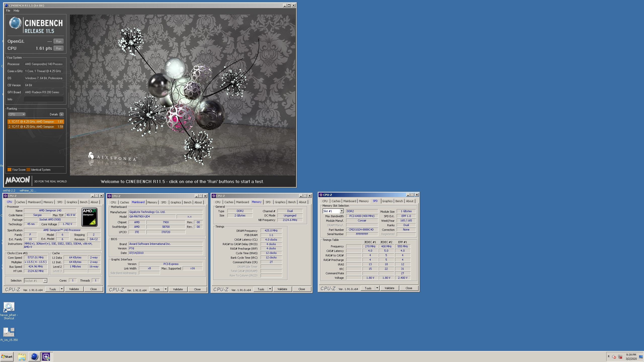Open the Slot #1 memory slot dropdown
The image size is (644, 362).
[x=333, y=211]
